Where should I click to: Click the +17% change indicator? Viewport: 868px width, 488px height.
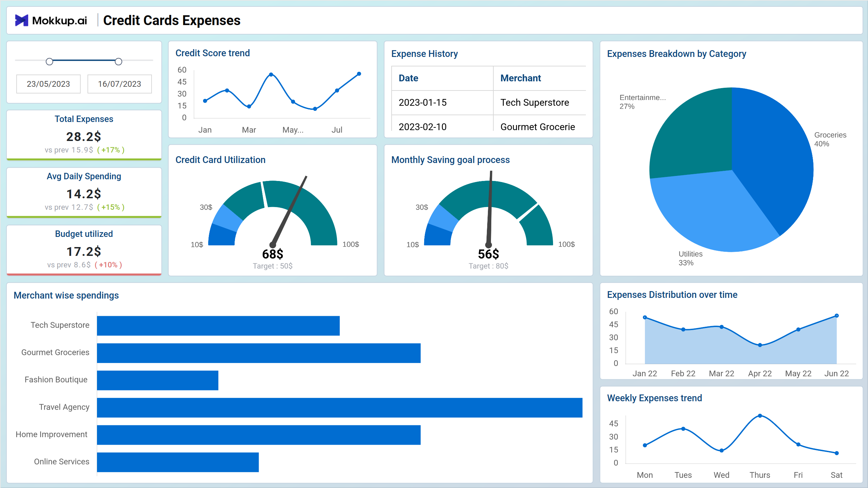(111, 150)
